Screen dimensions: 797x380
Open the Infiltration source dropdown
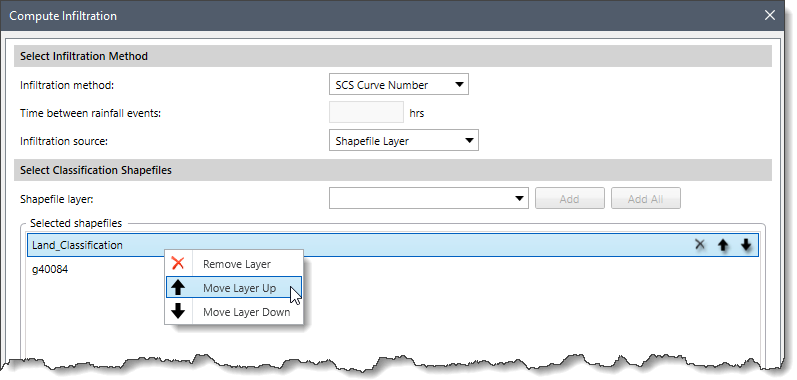pos(404,141)
